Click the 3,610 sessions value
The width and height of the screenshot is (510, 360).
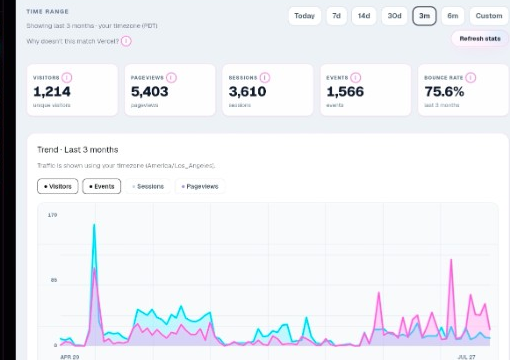[247, 92]
